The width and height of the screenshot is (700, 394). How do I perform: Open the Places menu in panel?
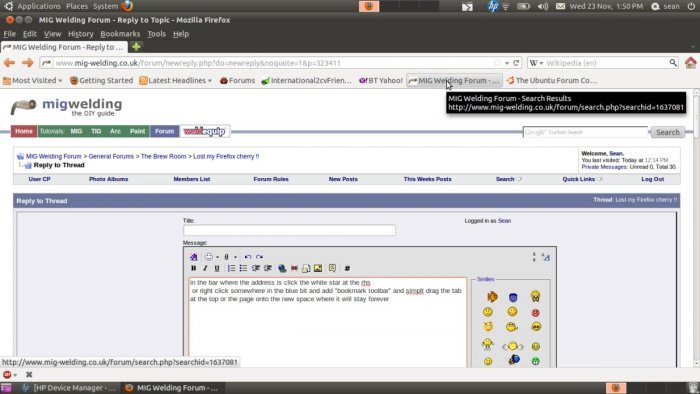pyautogui.click(x=77, y=6)
